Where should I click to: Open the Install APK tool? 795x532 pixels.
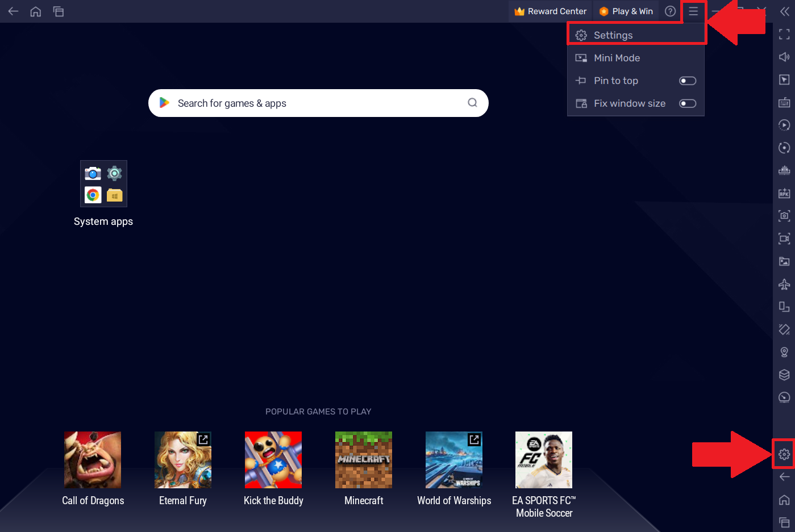[784, 193]
